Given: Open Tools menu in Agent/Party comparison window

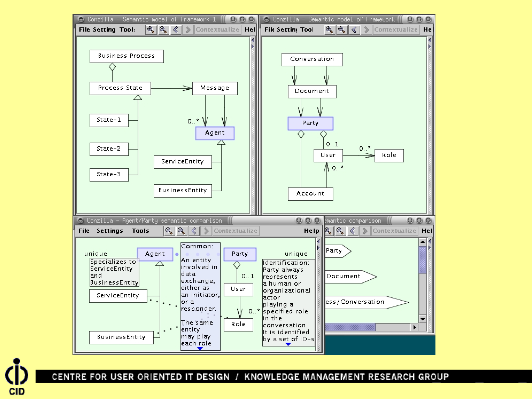Looking at the screenshot, I should (141, 231).
